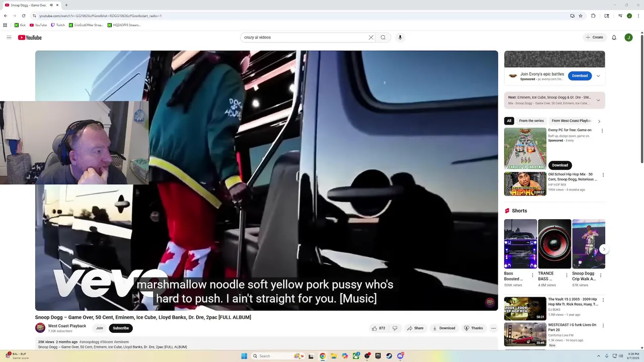Expand the Evony banner ad chevron
Viewport: 644px width, 362px height.
(x=598, y=76)
